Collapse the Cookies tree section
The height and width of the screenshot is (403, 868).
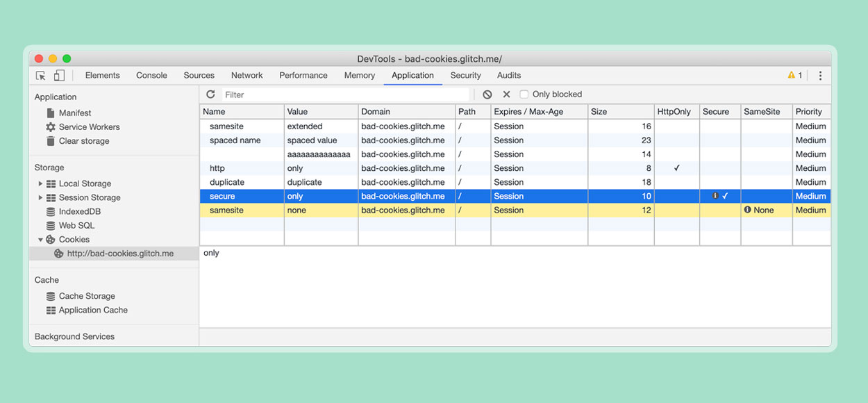coord(40,240)
